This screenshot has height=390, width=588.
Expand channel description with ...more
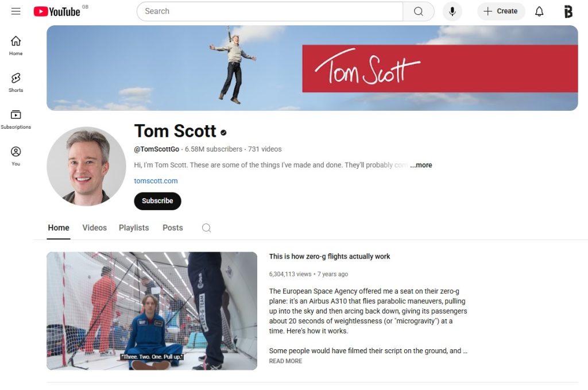[x=421, y=165]
